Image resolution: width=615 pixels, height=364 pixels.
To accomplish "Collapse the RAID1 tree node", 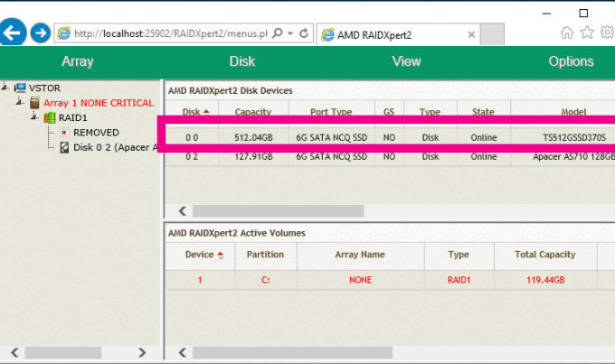I will point(35,117).
